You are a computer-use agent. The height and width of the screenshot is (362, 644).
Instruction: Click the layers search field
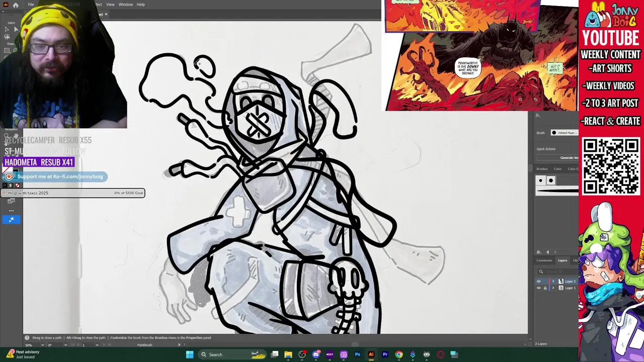point(557,272)
